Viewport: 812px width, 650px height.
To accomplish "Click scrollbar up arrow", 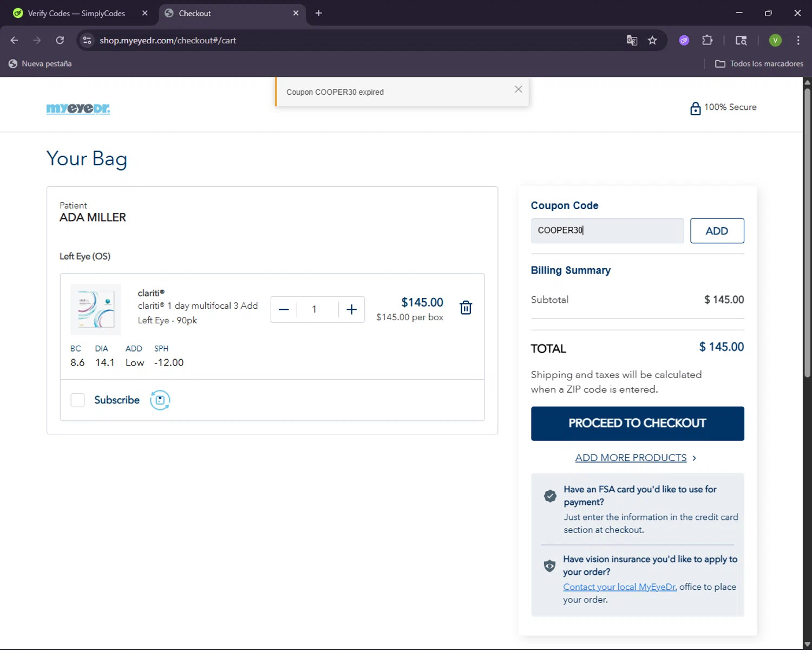I will pos(807,82).
